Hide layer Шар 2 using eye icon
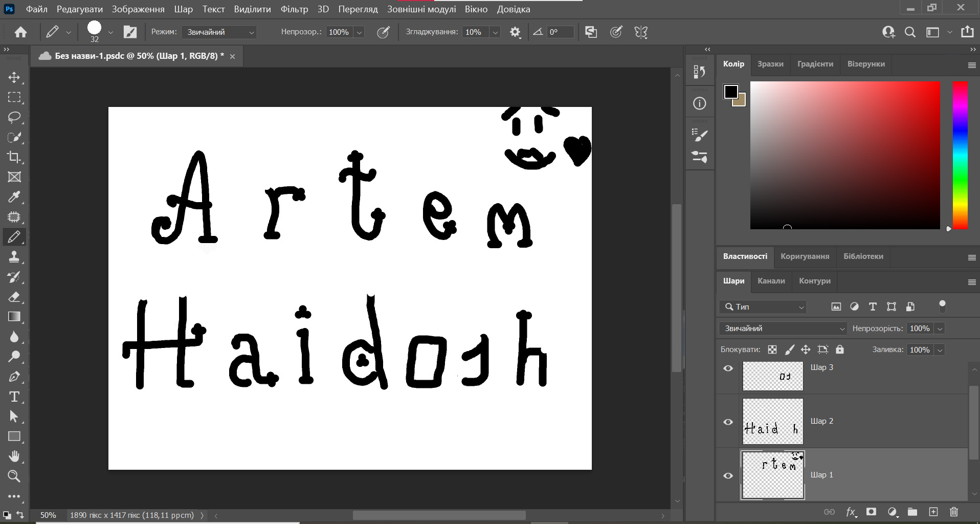Viewport: 980px width, 524px height. 728,422
